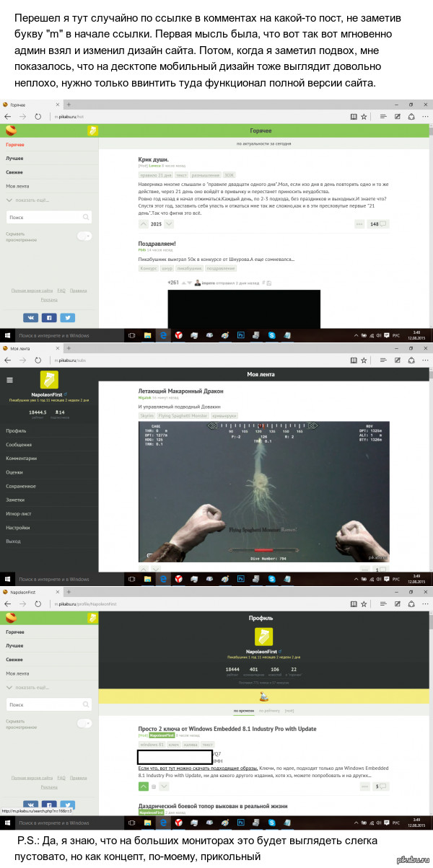Toggle "Скрывать просмотренное" in the bottom screenshot
Image resolution: width=433 pixels, height=868 pixels.
point(85,723)
